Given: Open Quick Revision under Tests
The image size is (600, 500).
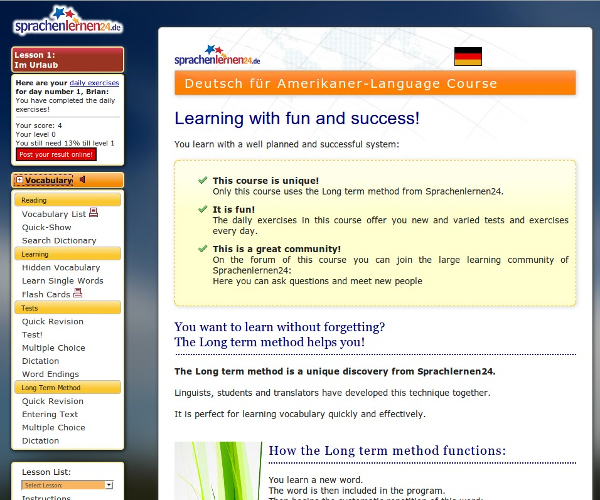Looking at the screenshot, I should click(52, 321).
